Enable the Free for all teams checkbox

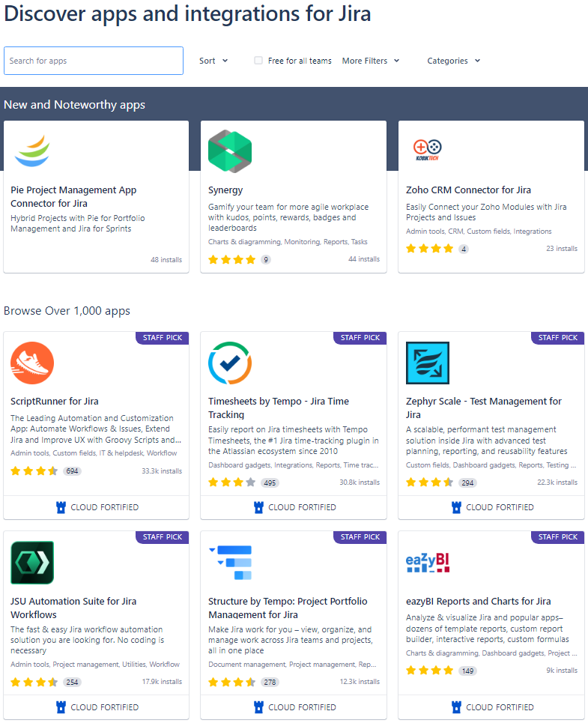click(258, 61)
